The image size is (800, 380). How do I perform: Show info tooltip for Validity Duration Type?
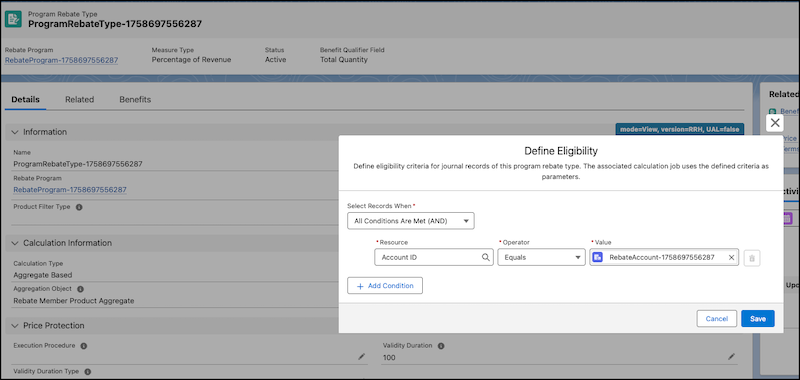coord(87,372)
